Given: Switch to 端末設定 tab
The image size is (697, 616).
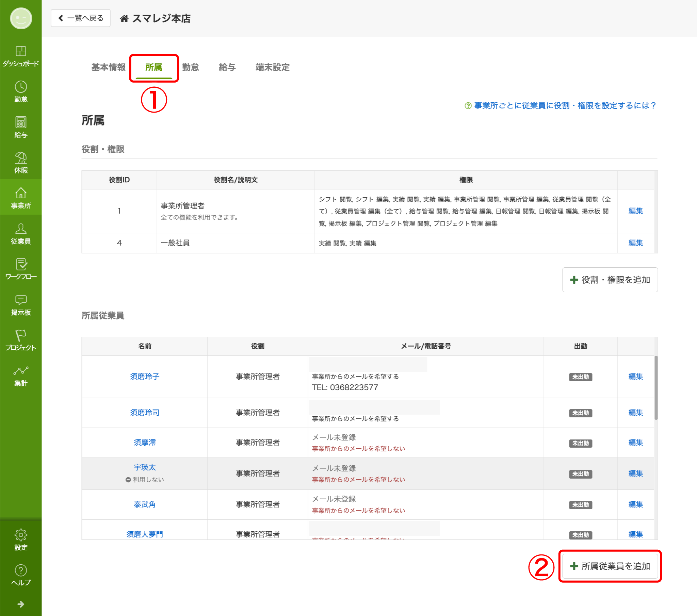Looking at the screenshot, I should tap(272, 67).
